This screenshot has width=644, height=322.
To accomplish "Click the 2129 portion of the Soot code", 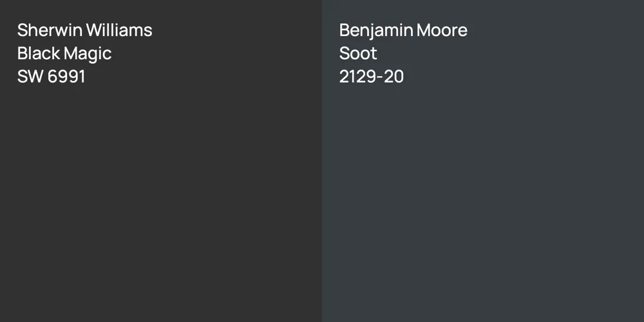I will click(x=357, y=77).
